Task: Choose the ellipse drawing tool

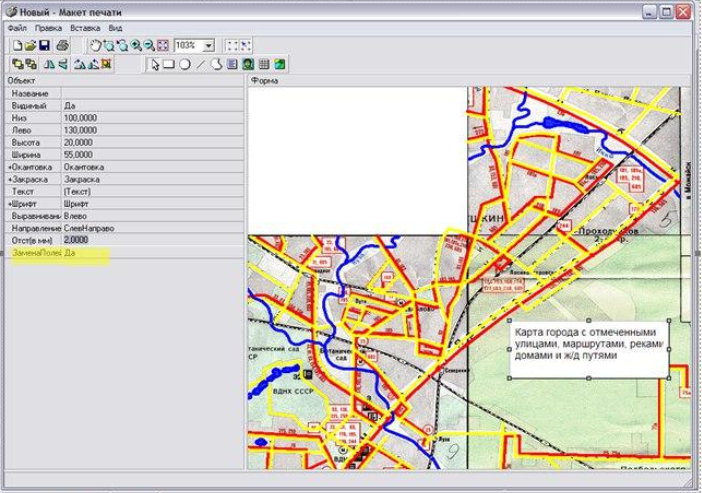Action: [x=184, y=64]
